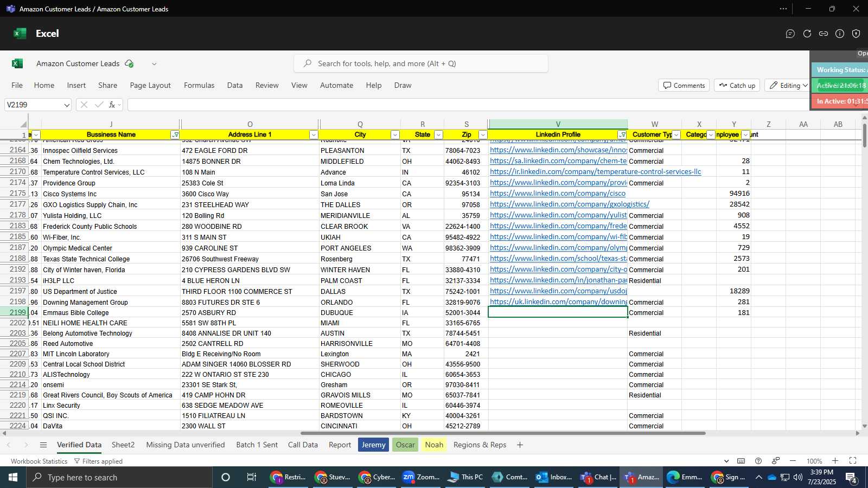Switch to Regions & Reps sheet
The image size is (868, 488).
480,445
